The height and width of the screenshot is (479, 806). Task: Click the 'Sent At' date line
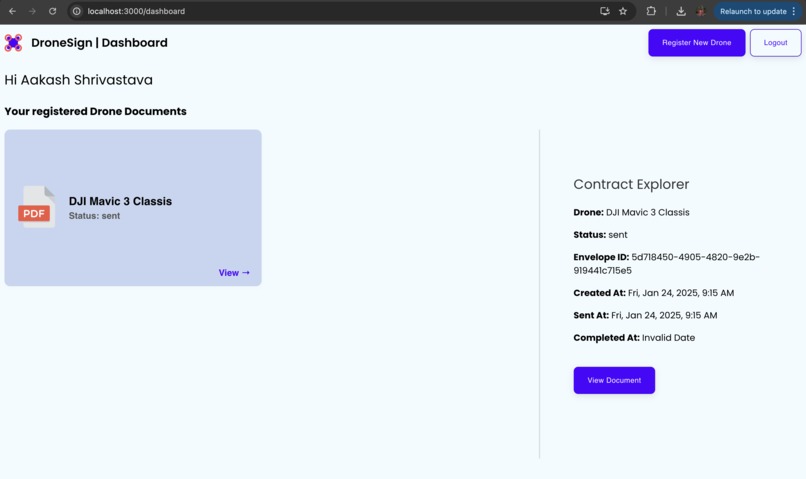[x=645, y=315]
